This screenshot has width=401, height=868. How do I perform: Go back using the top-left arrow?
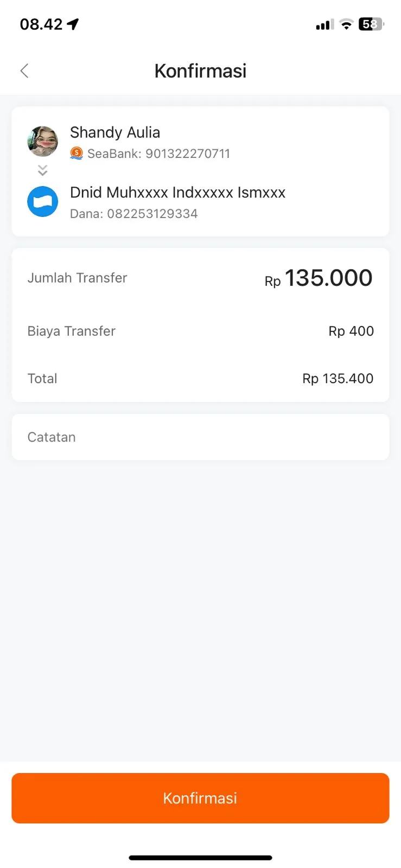click(24, 71)
